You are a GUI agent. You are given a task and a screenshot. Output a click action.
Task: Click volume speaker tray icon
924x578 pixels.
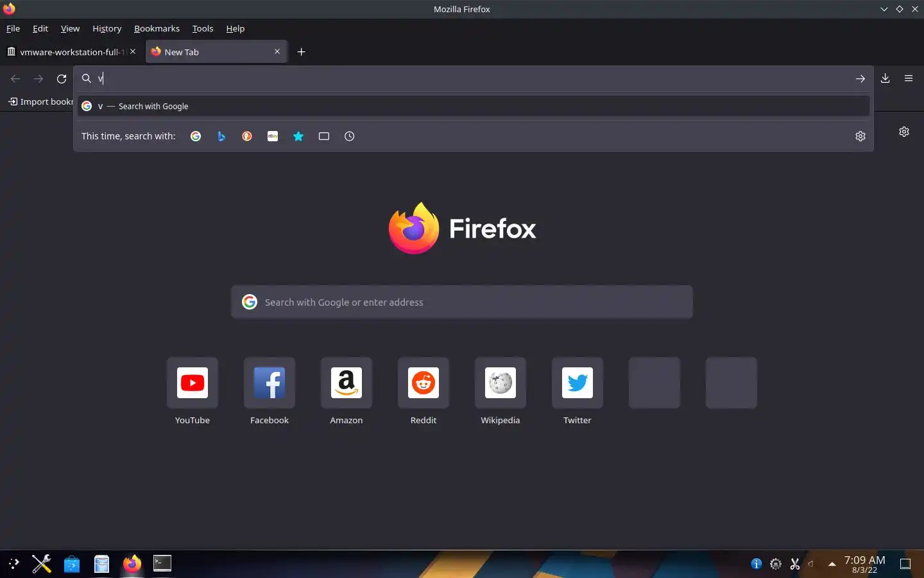pyautogui.click(x=812, y=564)
